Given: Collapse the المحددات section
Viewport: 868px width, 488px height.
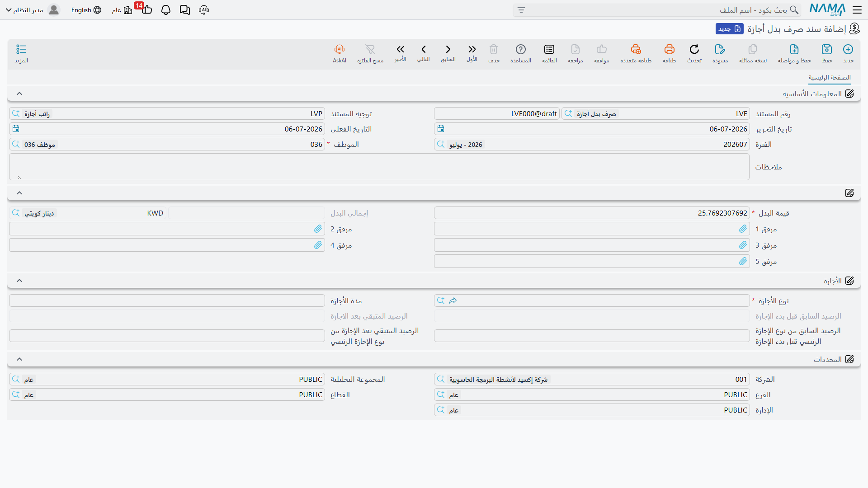Looking at the screenshot, I should [x=19, y=359].
